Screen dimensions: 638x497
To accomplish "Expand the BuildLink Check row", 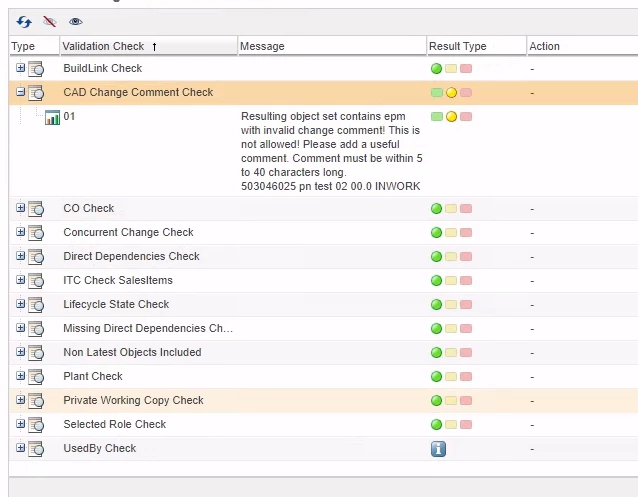I will pos(20,68).
